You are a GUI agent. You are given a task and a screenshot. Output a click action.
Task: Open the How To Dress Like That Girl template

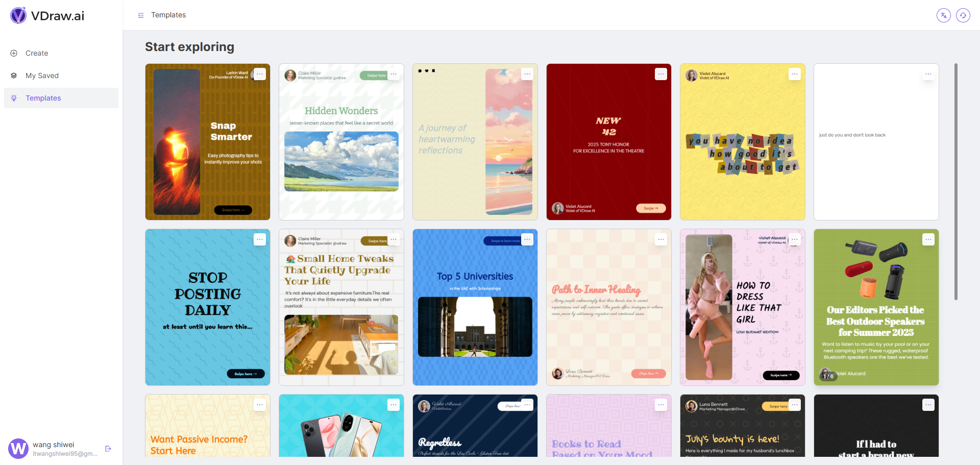click(x=743, y=307)
